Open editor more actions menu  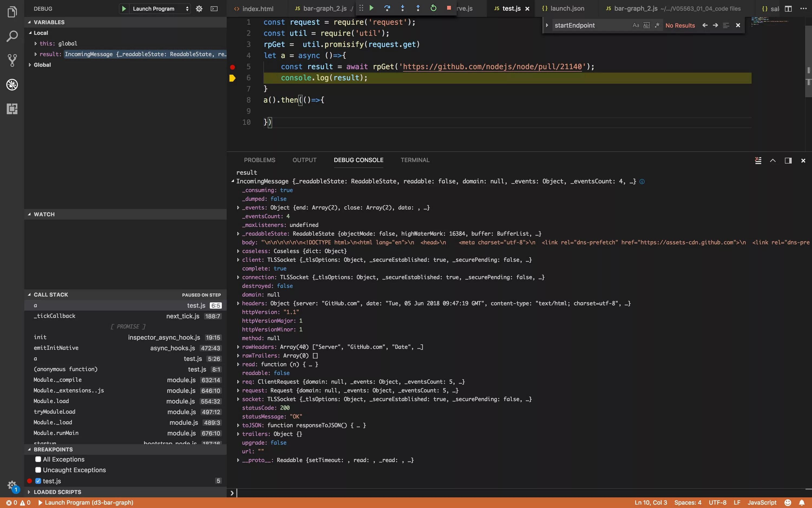[x=803, y=9]
